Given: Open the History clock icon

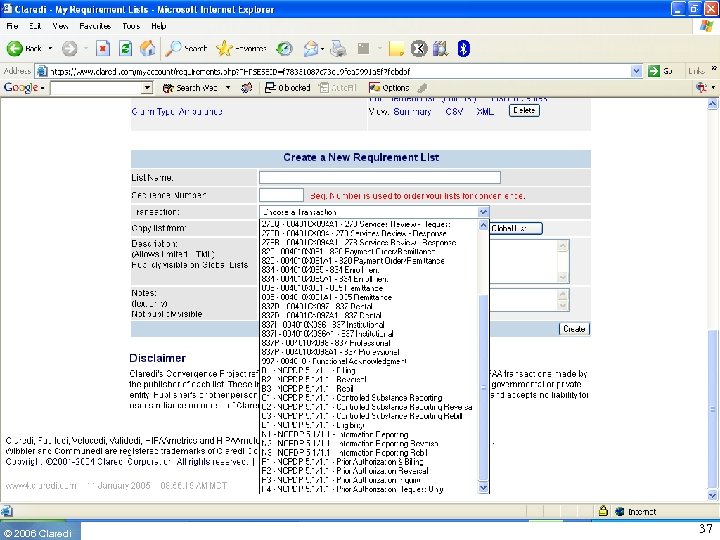Looking at the screenshot, I should point(284,48).
